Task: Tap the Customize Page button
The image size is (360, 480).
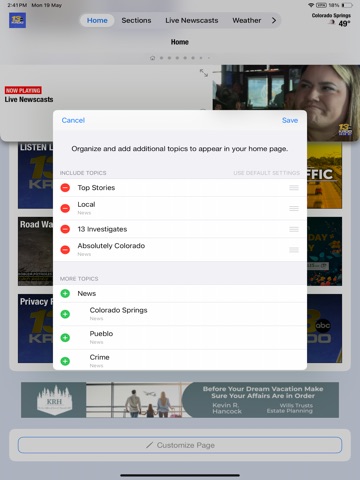Action: click(180, 445)
